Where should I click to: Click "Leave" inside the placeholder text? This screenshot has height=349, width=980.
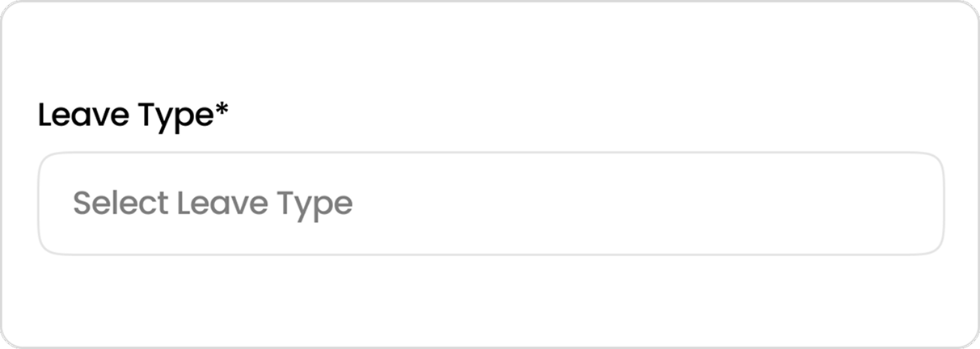tap(222, 203)
